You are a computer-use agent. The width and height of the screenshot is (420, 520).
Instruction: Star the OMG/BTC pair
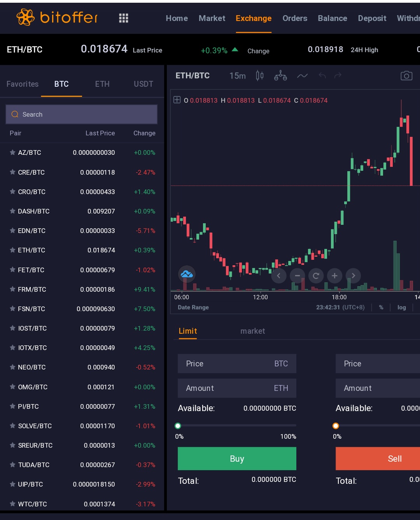tap(12, 387)
